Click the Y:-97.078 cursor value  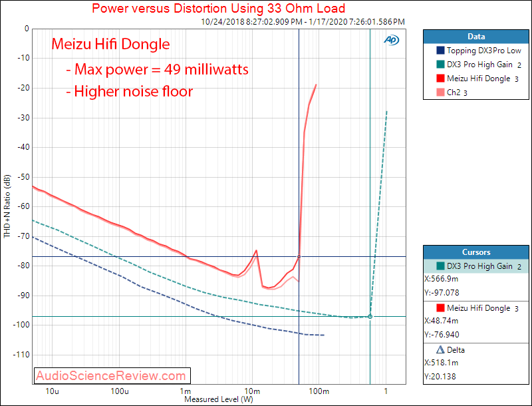442,293
